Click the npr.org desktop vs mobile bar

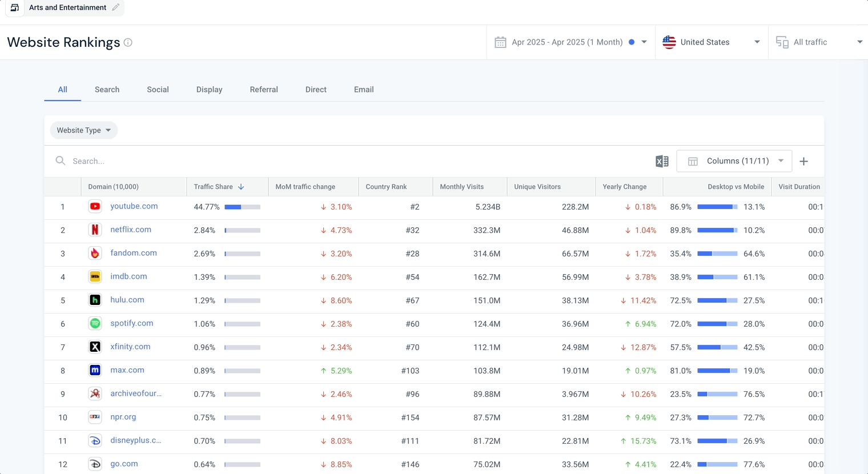[x=717, y=417]
